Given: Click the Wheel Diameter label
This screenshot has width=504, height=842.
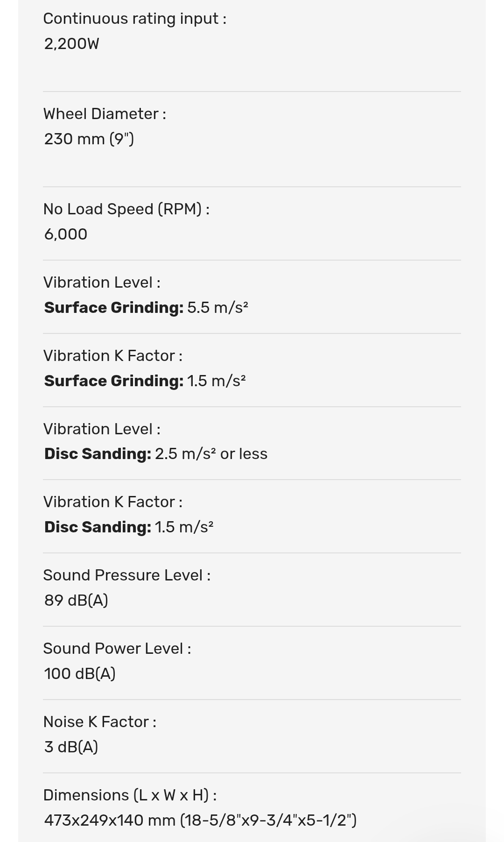Looking at the screenshot, I should click(x=105, y=114).
